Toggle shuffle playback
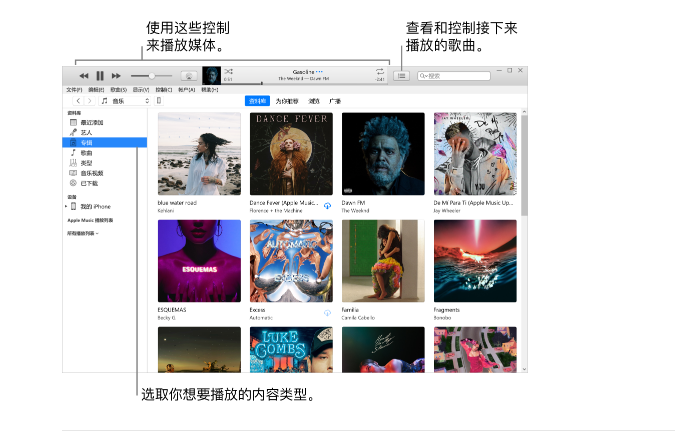The height and width of the screenshot is (434, 675). point(229,71)
